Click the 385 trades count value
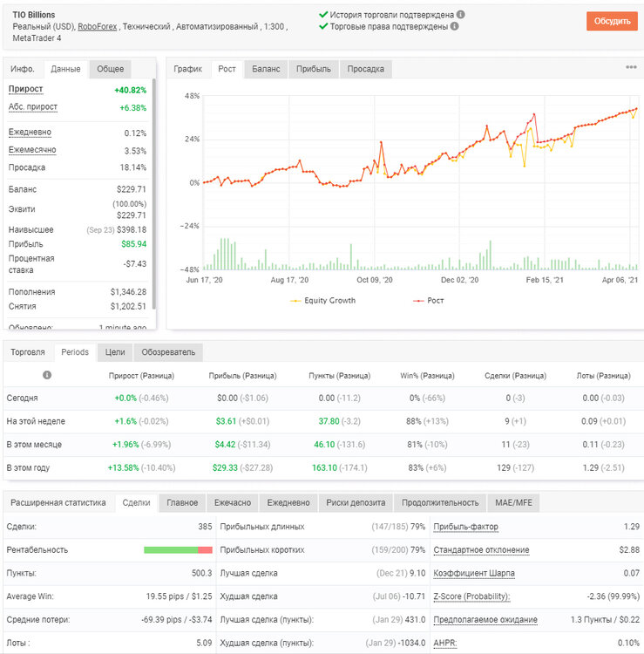 tap(205, 527)
